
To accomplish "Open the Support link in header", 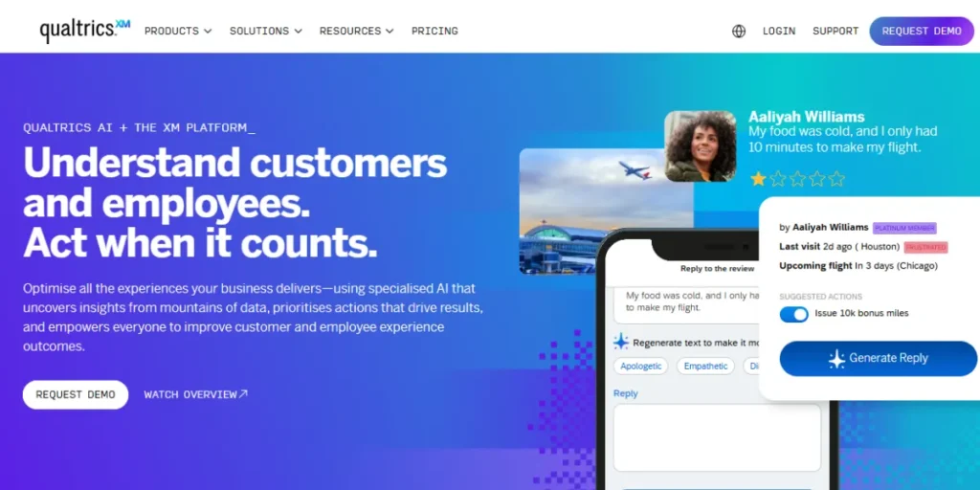I will point(835,31).
